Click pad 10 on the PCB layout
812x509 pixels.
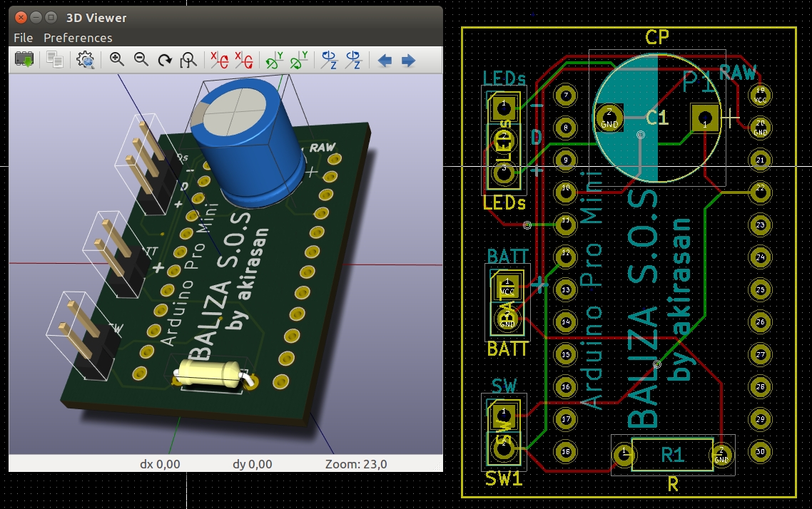tap(566, 192)
